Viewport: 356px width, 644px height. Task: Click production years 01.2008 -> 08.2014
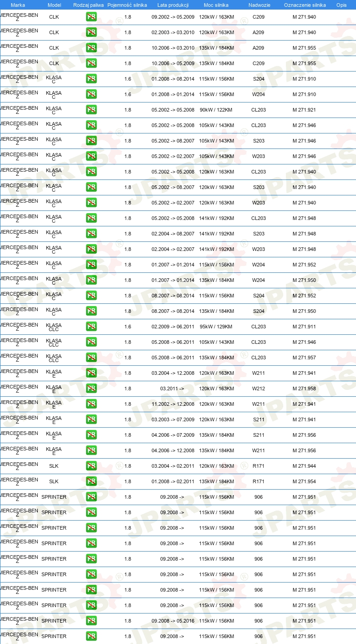(173, 79)
